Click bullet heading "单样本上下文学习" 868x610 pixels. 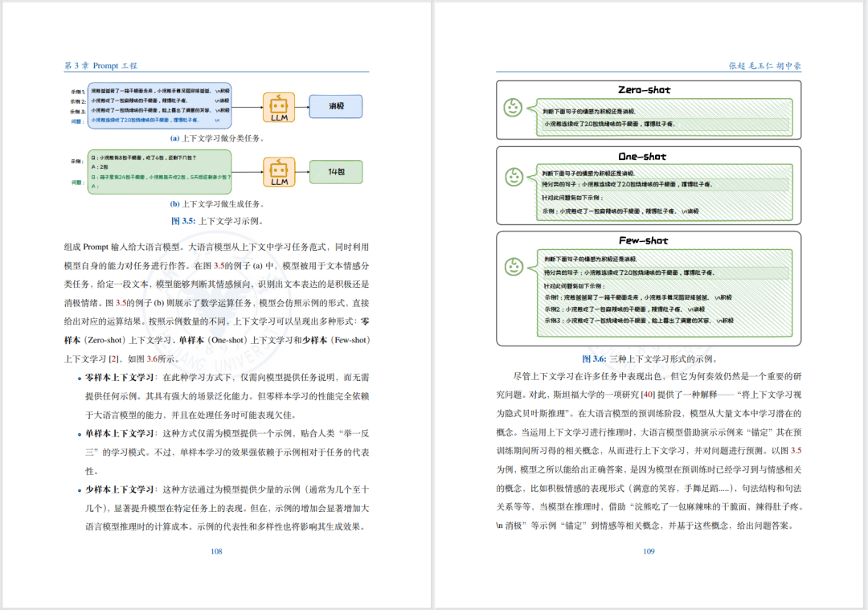[119, 433]
